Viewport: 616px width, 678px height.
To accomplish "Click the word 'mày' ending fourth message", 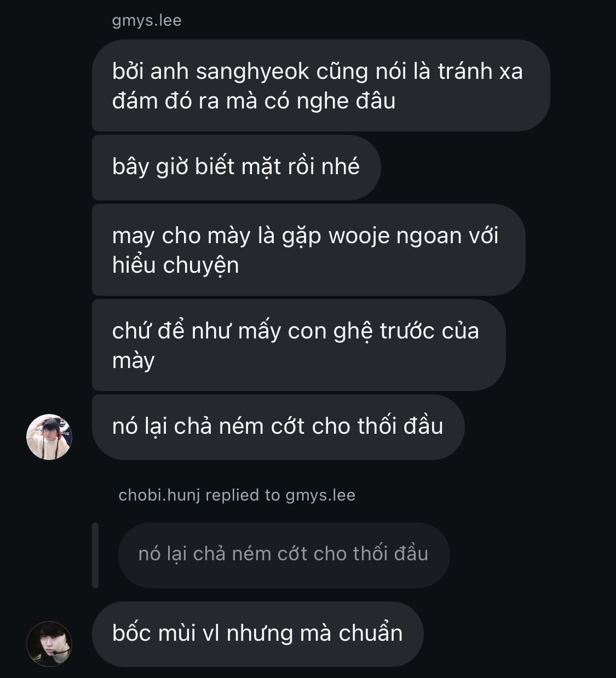I will [x=133, y=361].
